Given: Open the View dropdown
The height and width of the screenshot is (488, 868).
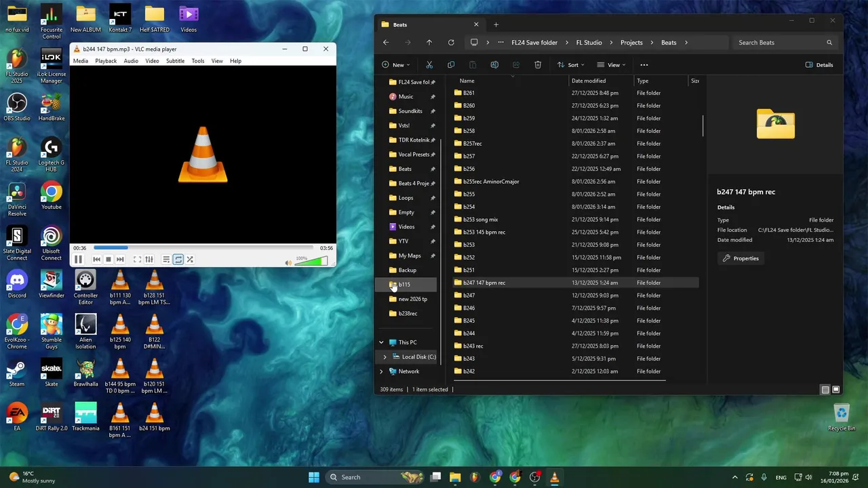Looking at the screenshot, I should tap(612, 65).
